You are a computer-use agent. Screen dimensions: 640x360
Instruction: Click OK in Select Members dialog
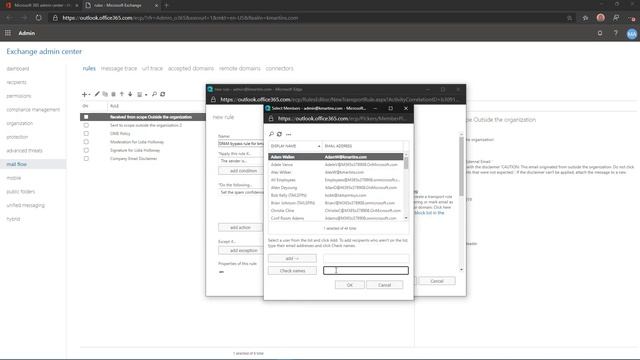coord(349,285)
